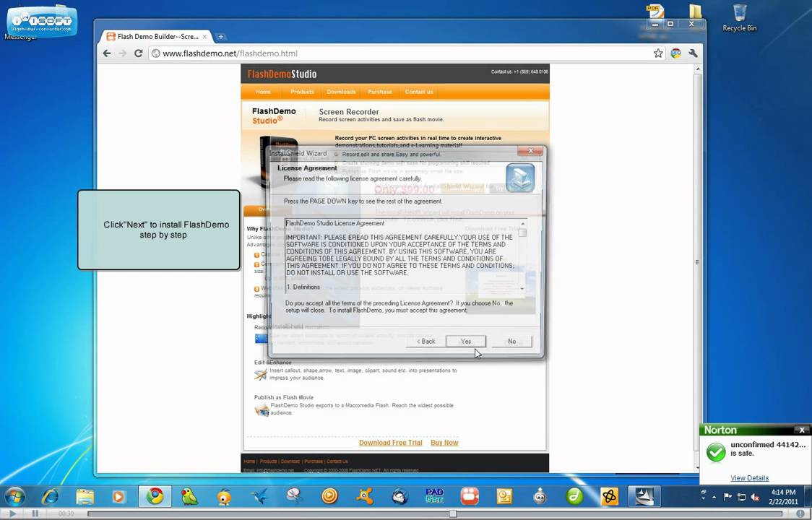Click the green Dreamweaver-style taskbar icon

(x=574, y=496)
